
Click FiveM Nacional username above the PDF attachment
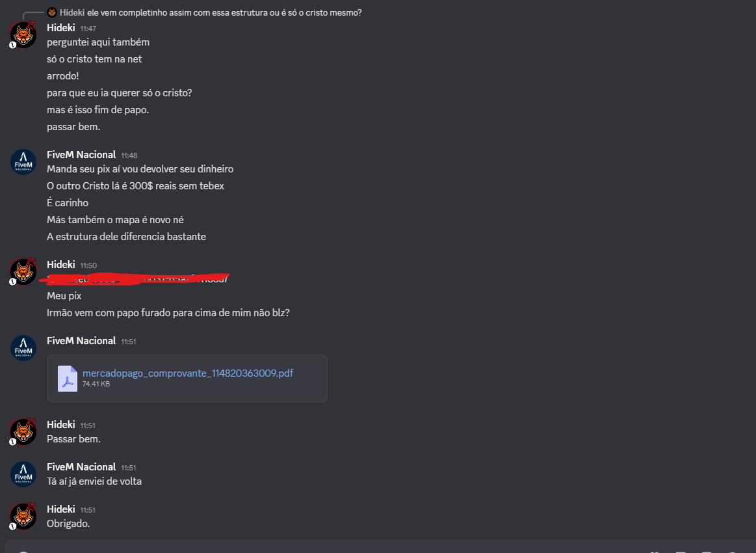point(81,341)
